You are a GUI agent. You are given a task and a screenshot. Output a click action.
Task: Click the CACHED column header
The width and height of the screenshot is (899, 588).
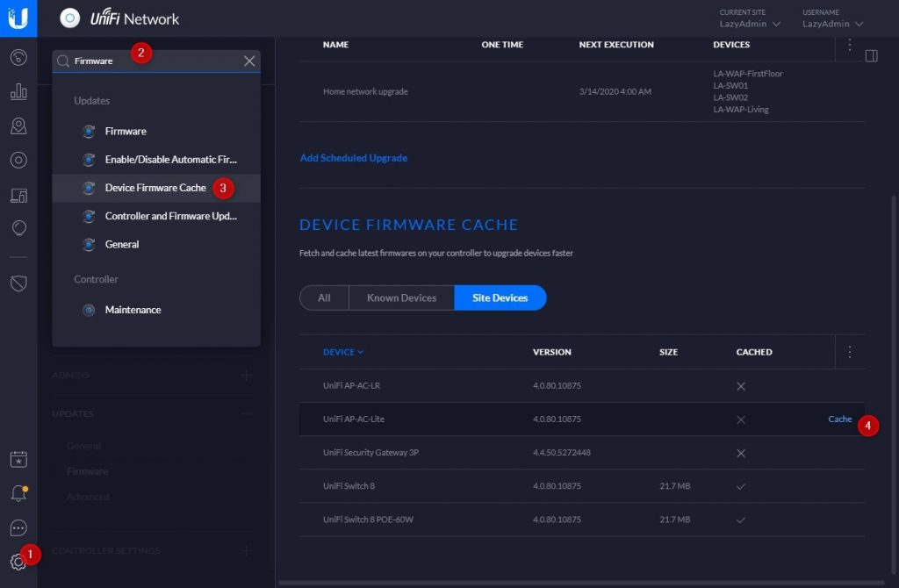point(754,352)
